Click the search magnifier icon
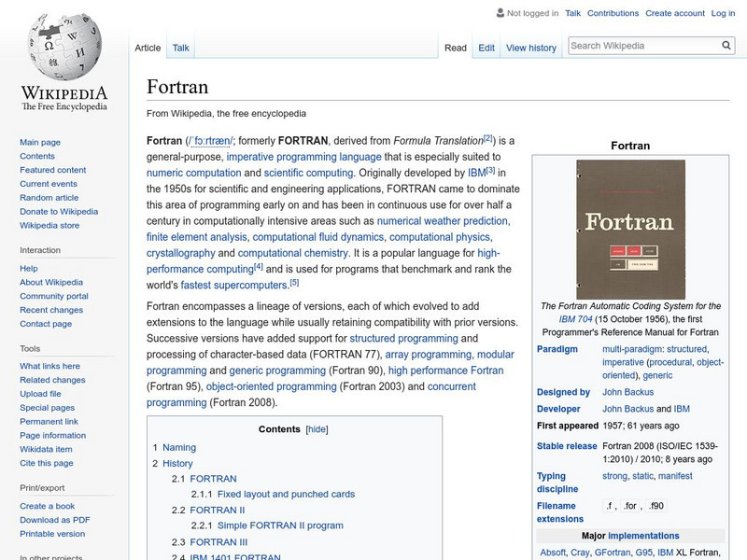This screenshot has height=560, width=747. click(x=726, y=45)
